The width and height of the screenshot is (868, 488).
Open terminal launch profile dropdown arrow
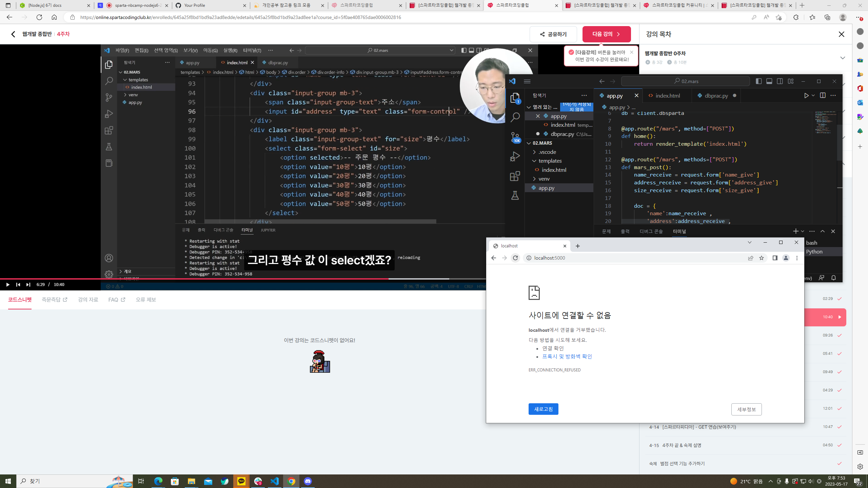tap(803, 231)
